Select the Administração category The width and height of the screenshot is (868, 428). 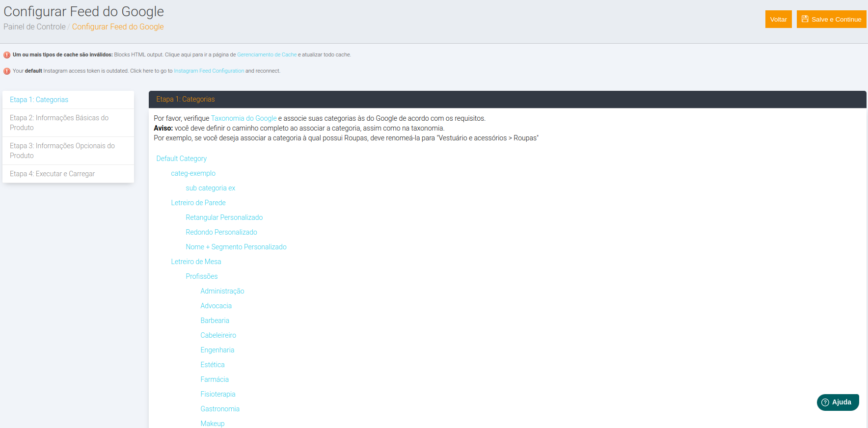coord(222,291)
